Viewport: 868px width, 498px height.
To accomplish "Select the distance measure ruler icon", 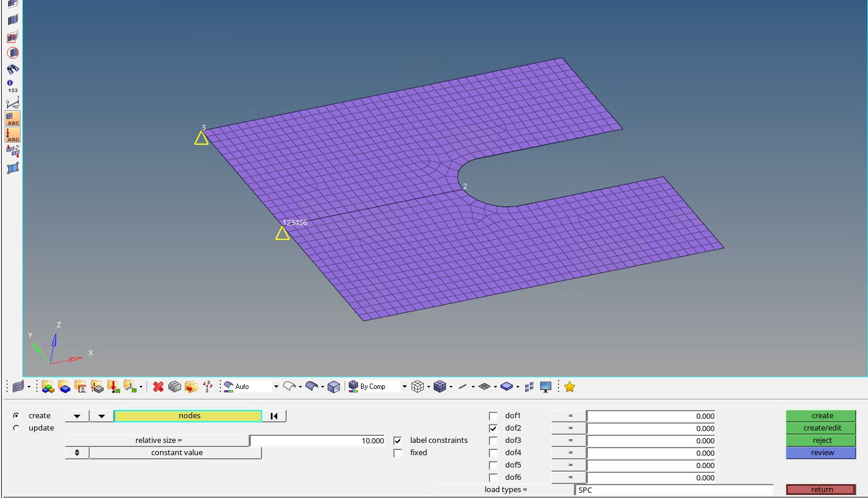I will 12,102.
